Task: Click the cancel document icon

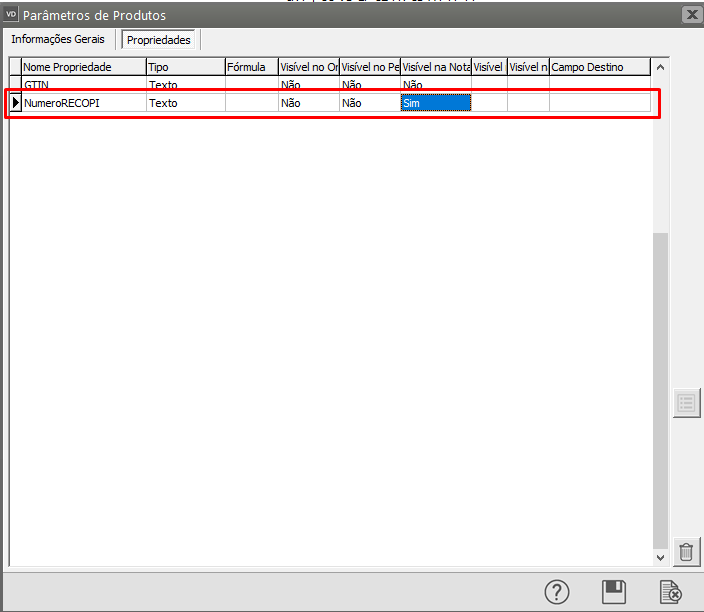Action: [x=670, y=592]
